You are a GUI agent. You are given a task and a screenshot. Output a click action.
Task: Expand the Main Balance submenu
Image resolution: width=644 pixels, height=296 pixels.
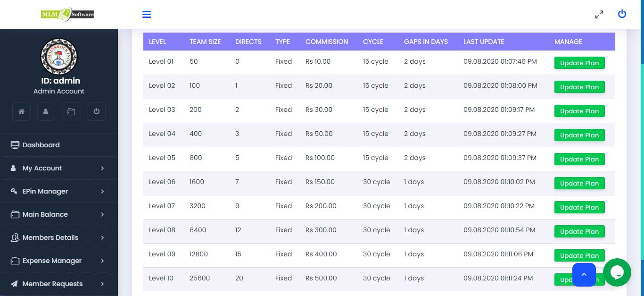(x=59, y=214)
